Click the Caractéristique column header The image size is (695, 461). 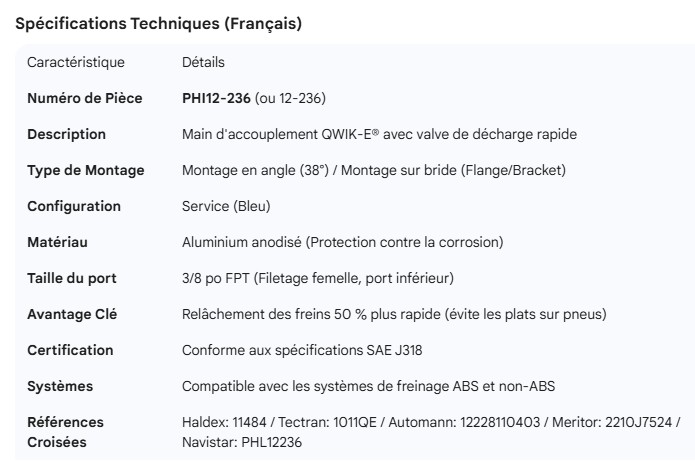tap(76, 62)
